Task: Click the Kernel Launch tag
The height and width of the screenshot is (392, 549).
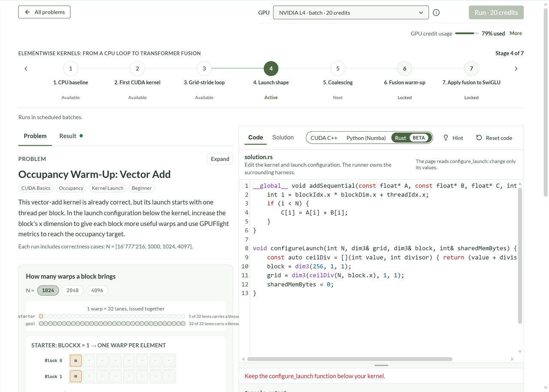Action: pyautogui.click(x=108, y=188)
